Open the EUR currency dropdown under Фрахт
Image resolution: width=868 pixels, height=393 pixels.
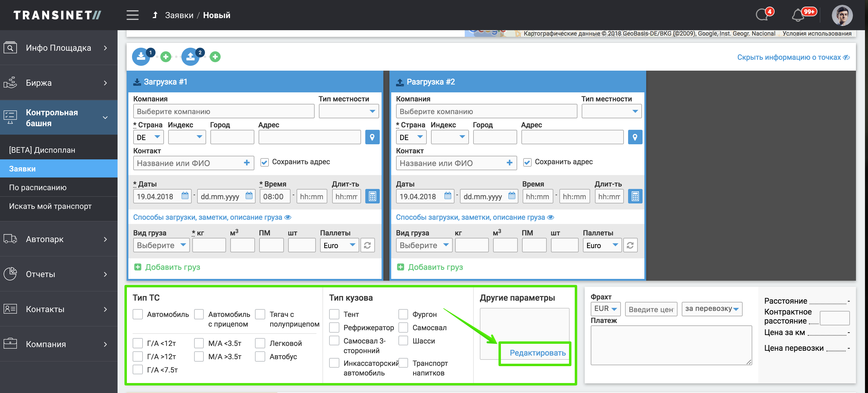[605, 309]
